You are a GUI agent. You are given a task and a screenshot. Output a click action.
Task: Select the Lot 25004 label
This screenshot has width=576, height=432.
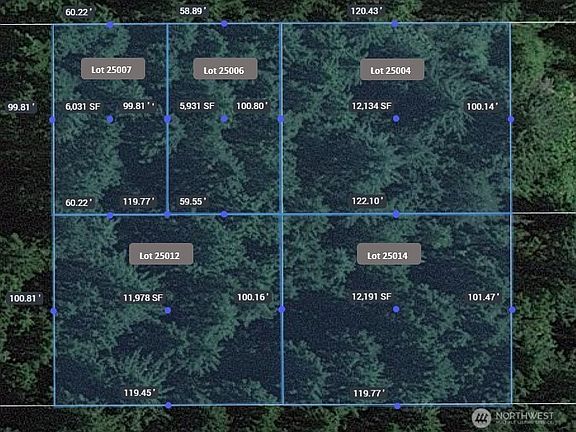392,69
